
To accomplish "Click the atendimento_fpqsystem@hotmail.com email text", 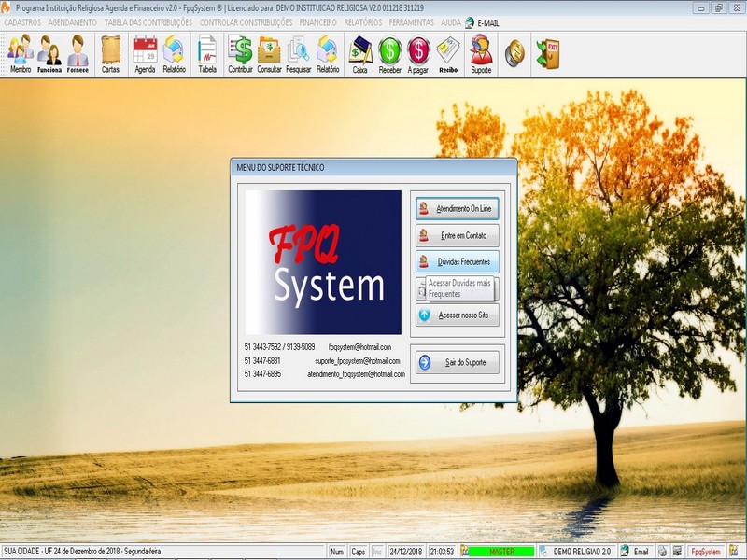I will point(356,374).
